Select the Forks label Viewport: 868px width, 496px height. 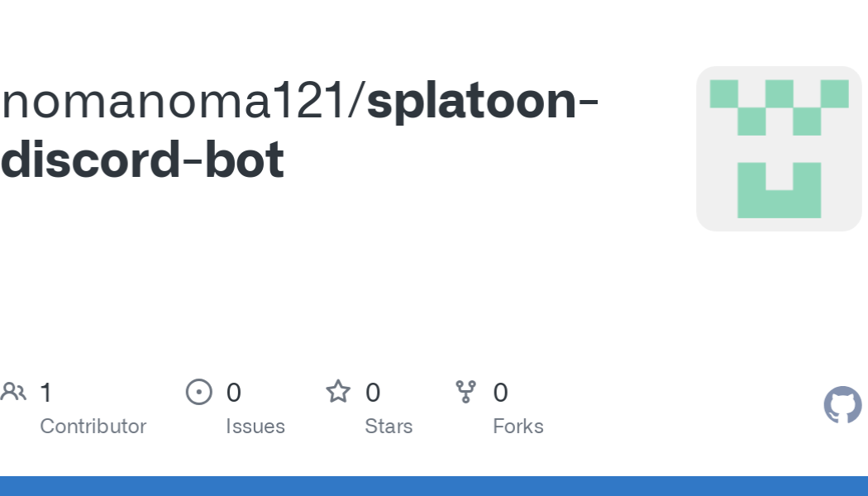point(518,427)
